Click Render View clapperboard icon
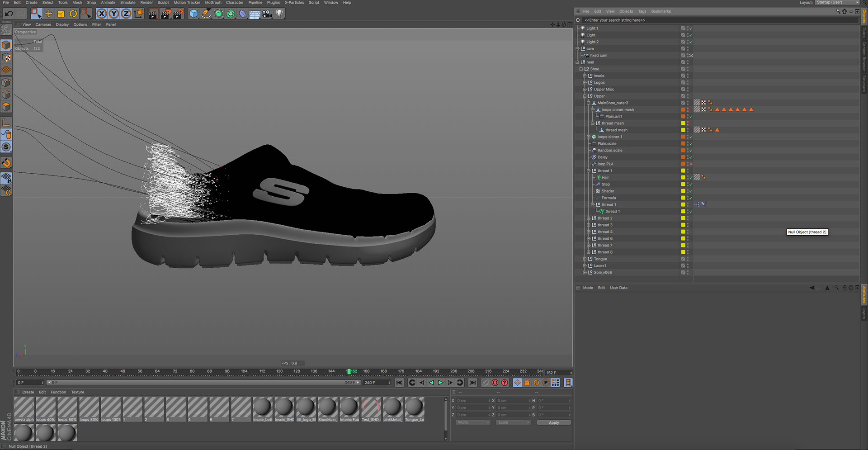868x450 pixels. tap(153, 14)
